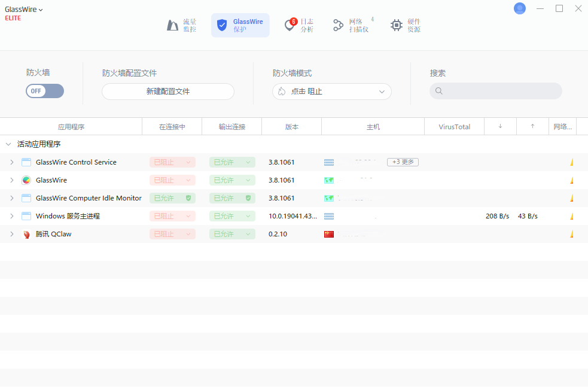The image size is (588, 389).
Task: Sort by the 应用程序 column header
Action: [71, 127]
